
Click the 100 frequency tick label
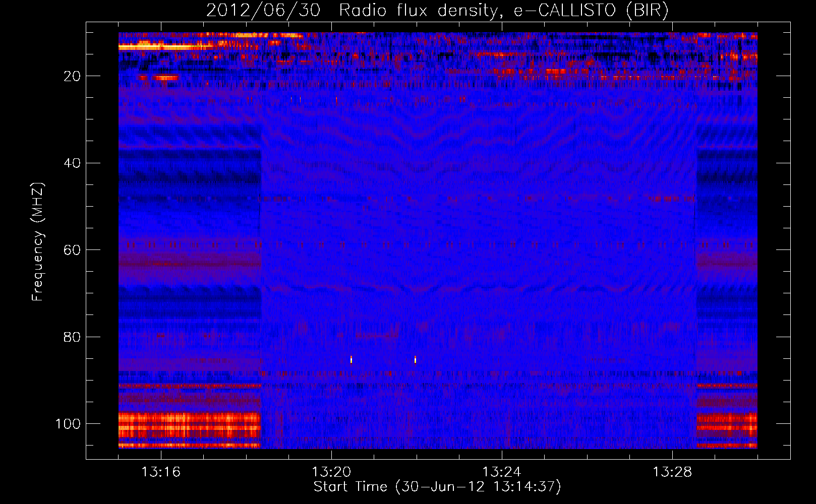[x=68, y=424]
